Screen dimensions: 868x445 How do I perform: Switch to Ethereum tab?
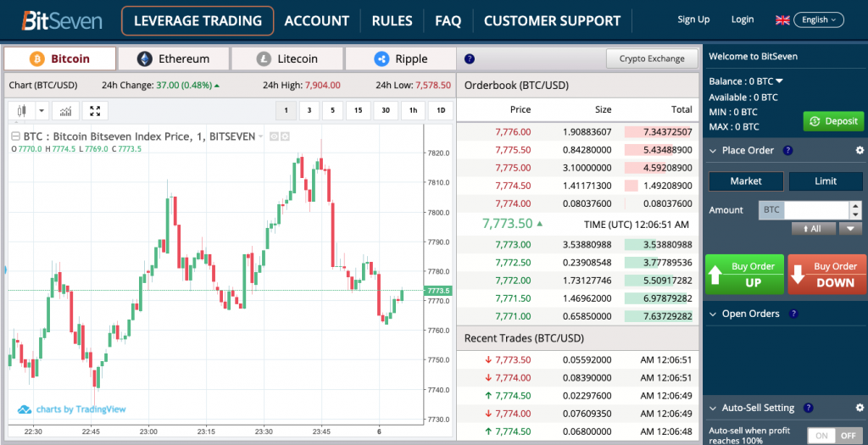(173, 58)
